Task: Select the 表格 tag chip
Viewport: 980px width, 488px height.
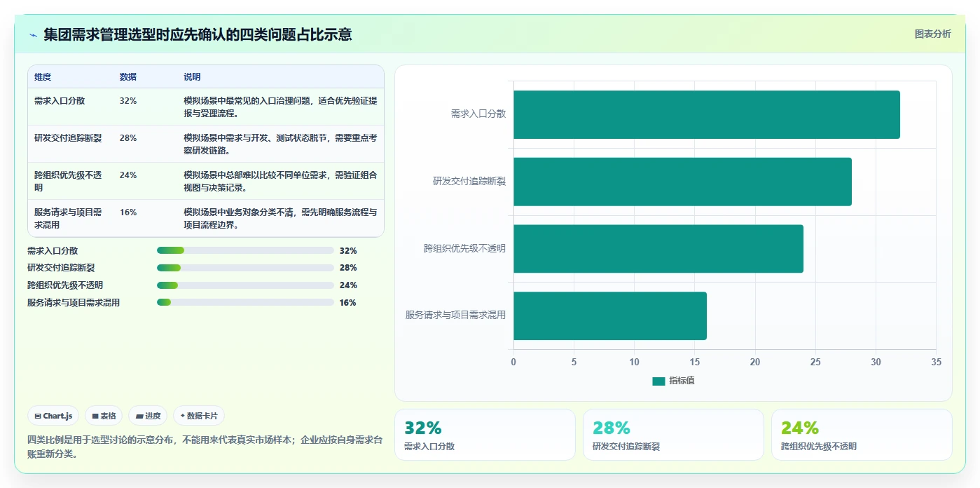Action: (x=104, y=416)
